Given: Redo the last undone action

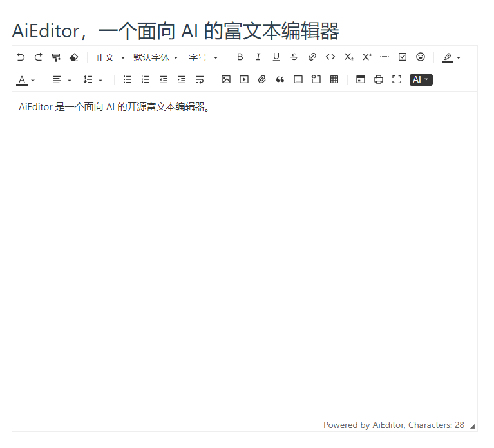Looking at the screenshot, I should click(x=39, y=57).
